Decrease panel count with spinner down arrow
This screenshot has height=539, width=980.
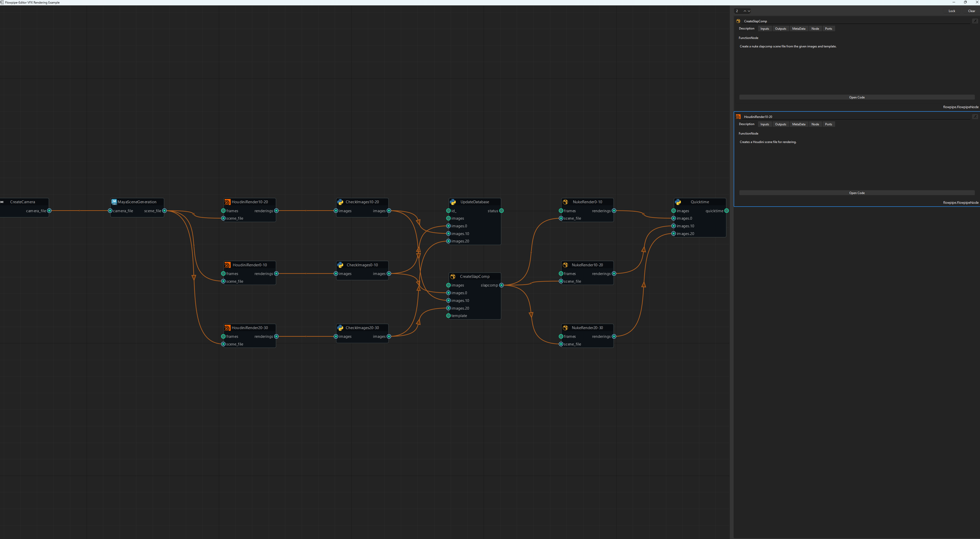[x=749, y=11]
